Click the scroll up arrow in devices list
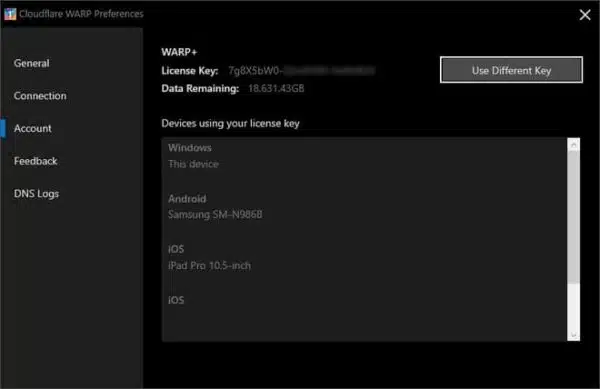600x389 pixels. [x=573, y=145]
